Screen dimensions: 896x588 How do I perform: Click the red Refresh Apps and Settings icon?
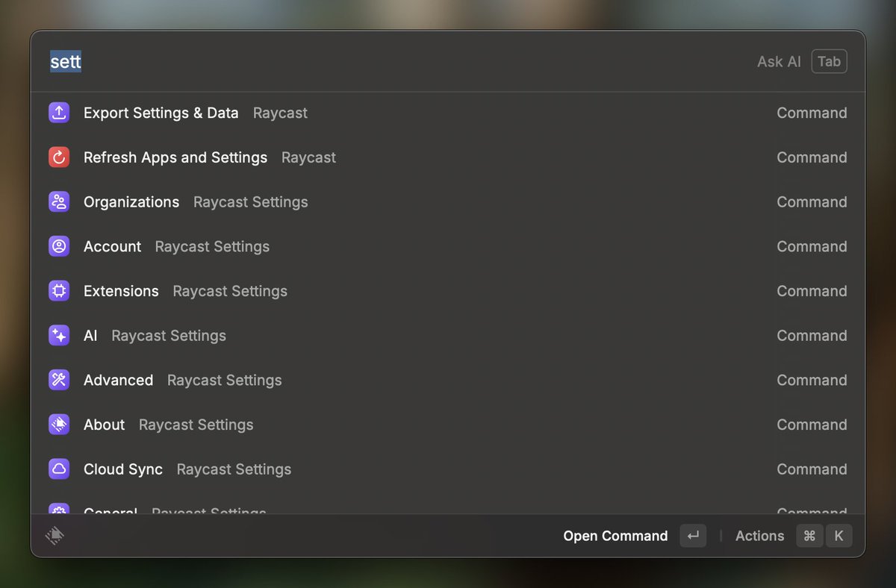(59, 157)
